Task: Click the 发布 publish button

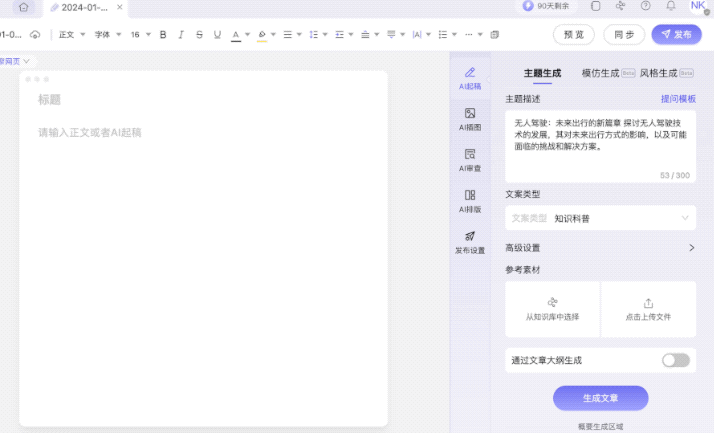Action: (676, 34)
